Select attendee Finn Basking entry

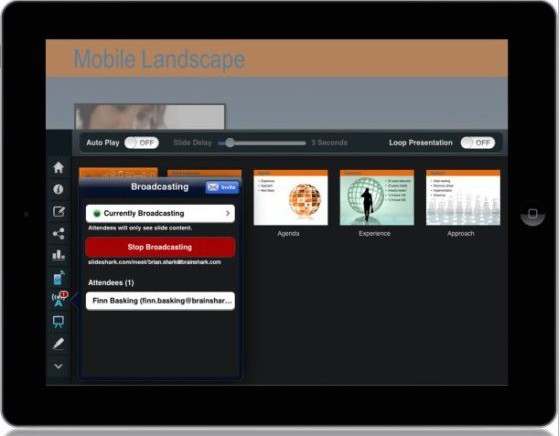[160, 301]
